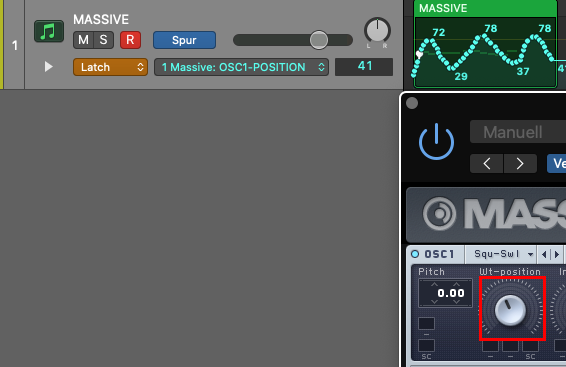This screenshot has width=566, height=367.
Task: Select the MASSIVE region header
Action: (485, 8)
